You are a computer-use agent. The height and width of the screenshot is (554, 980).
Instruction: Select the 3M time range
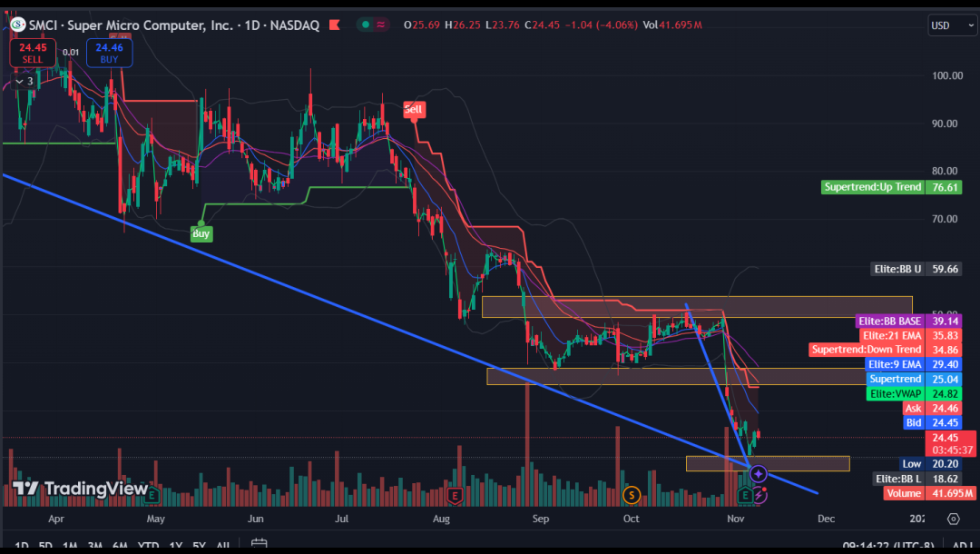(95, 546)
